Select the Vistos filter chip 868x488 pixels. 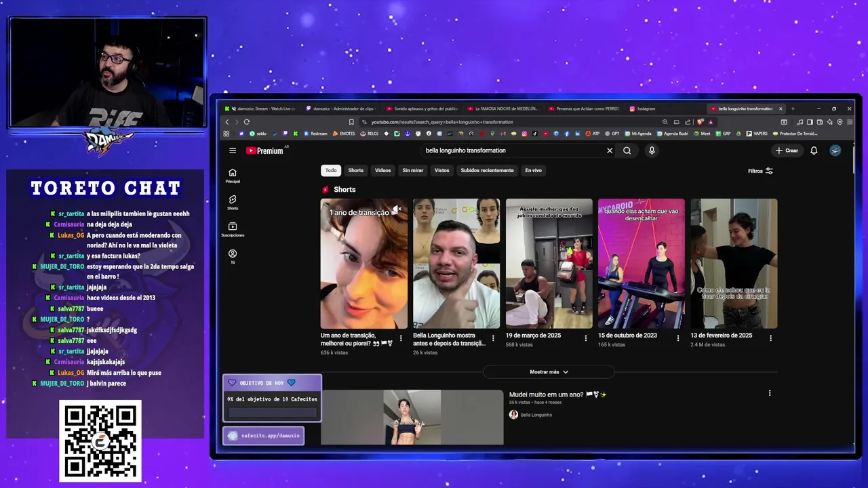point(441,170)
